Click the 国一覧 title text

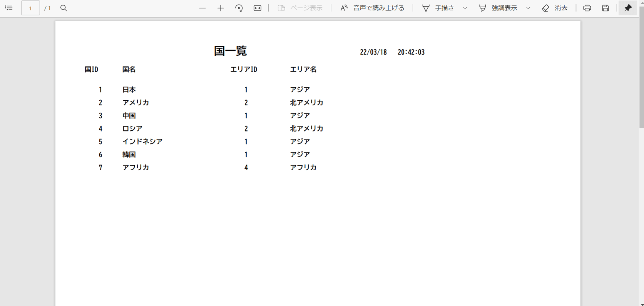click(x=230, y=51)
